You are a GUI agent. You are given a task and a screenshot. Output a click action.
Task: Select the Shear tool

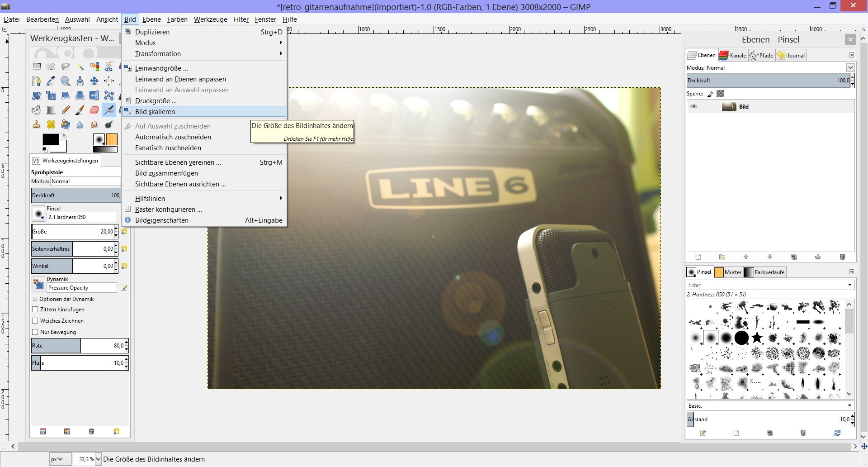coord(66,95)
